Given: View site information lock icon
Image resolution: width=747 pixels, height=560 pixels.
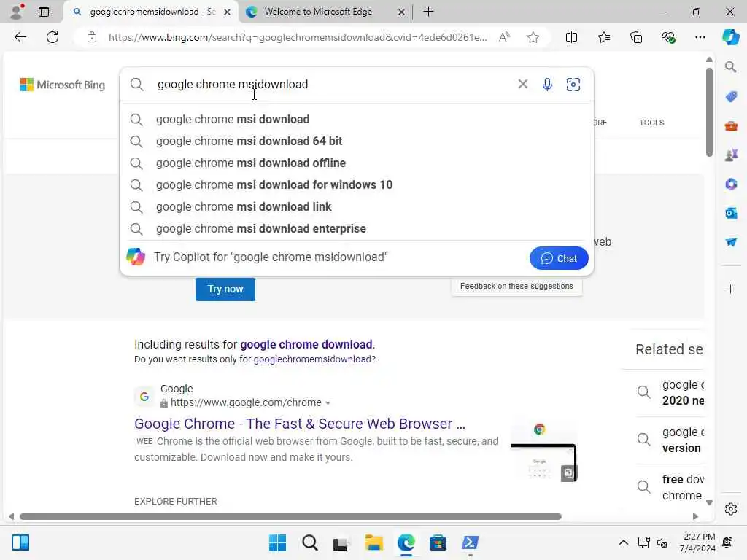Looking at the screenshot, I should tap(92, 37).
